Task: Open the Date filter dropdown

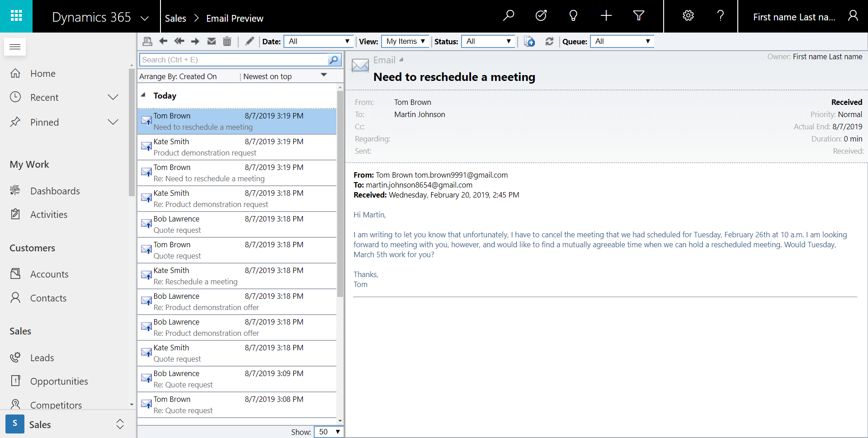Action: pos(318,41)
